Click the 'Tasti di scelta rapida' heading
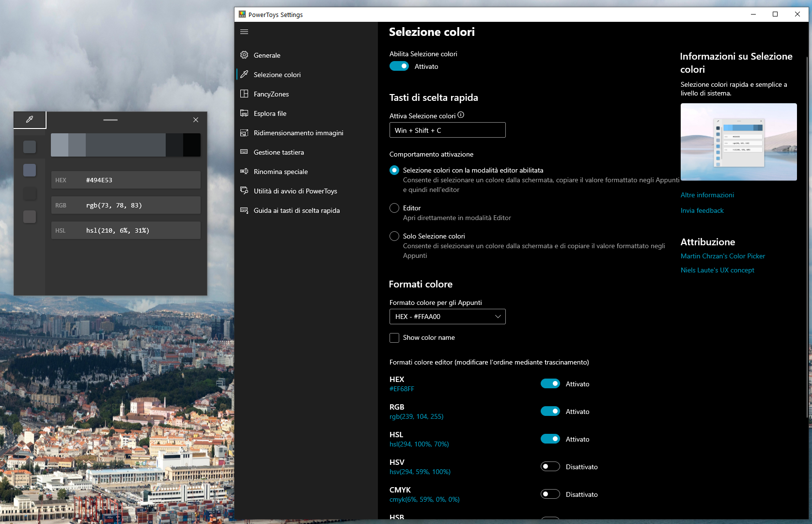 coord(434,97)
